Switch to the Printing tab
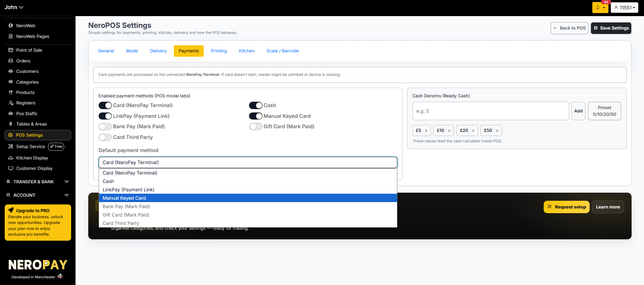The width and height of the screenshot is (644, 285). [219, 51]
